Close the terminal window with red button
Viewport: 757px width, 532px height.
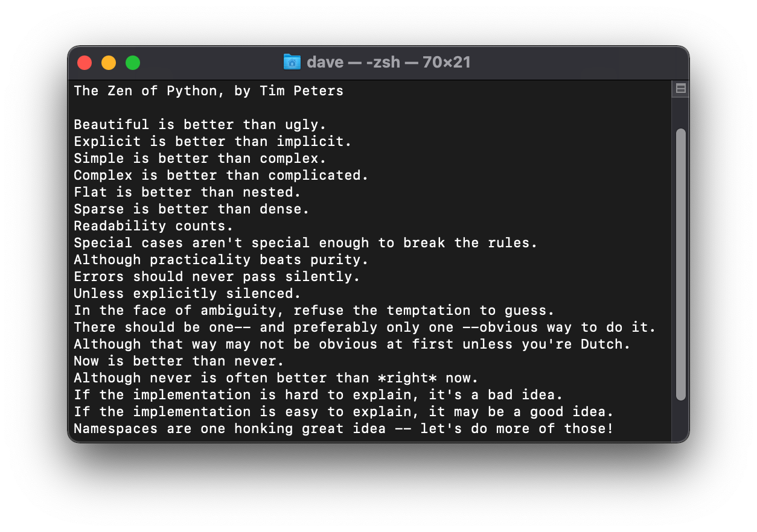[x=85, y=63]
